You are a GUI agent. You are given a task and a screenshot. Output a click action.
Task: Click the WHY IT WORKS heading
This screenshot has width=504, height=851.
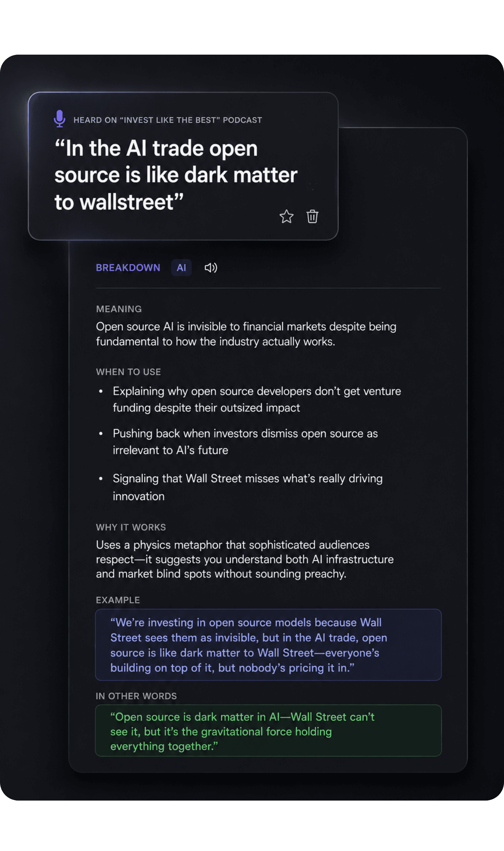click(131, 527)
